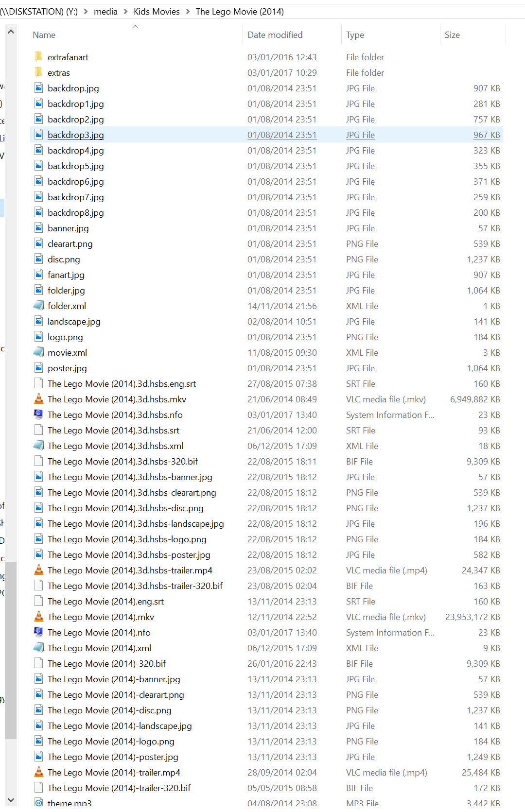This screenshot has width=525, height=812.
Task: Click the fanart.jpg image icon
Action: click(39, 275)
